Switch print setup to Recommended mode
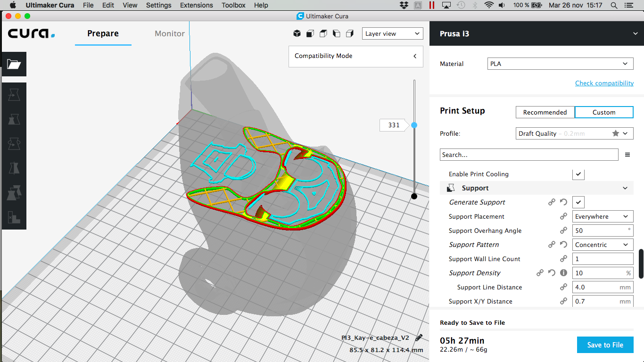This screenshot has width=644, height=362. (x=545, y=112)
